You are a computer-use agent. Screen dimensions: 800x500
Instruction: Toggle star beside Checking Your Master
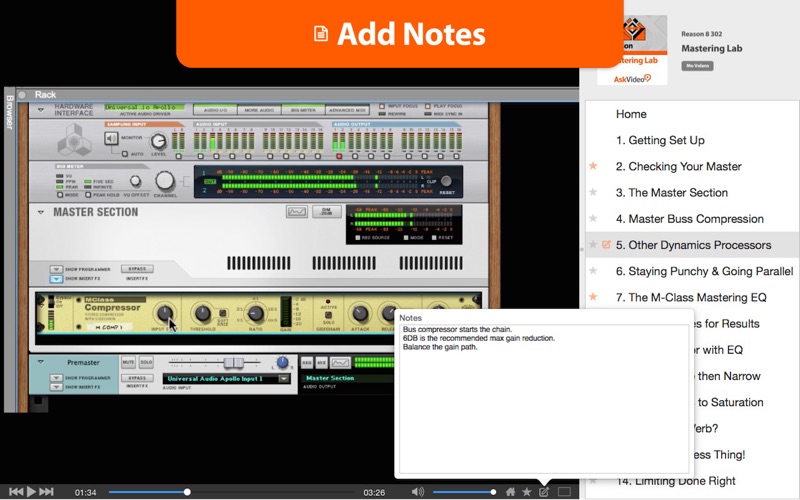593,166
